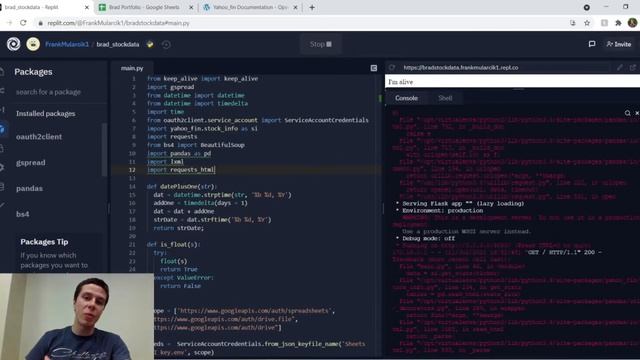The width and height of the screenshot is (640, 360).
Task: Close the Yahoo_fin Documentation tab
Action: pyautogui.click(x=295, y=7)
